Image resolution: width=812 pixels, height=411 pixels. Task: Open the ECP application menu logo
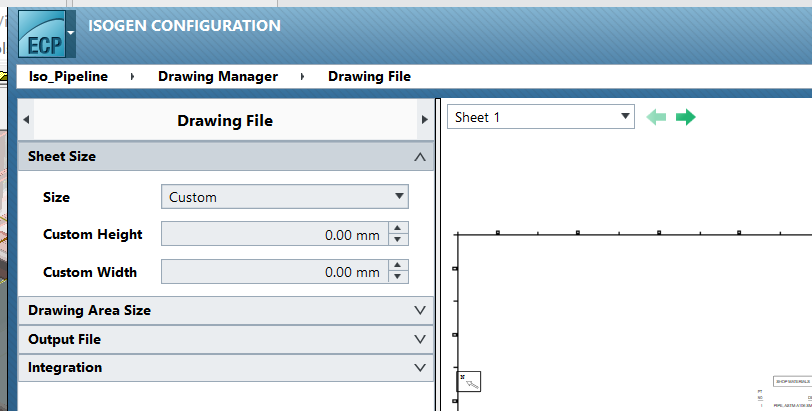click(47, 34)
